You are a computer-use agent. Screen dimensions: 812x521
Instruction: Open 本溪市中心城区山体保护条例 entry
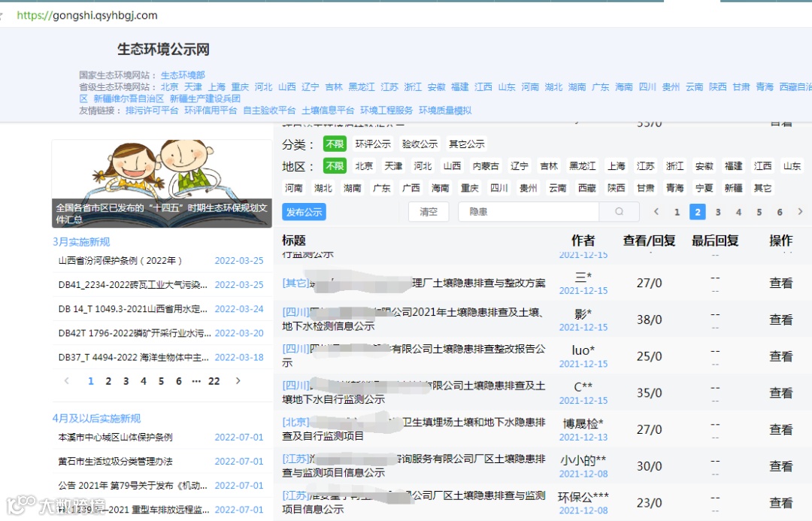pyautogui.click(x=116, y=437)
